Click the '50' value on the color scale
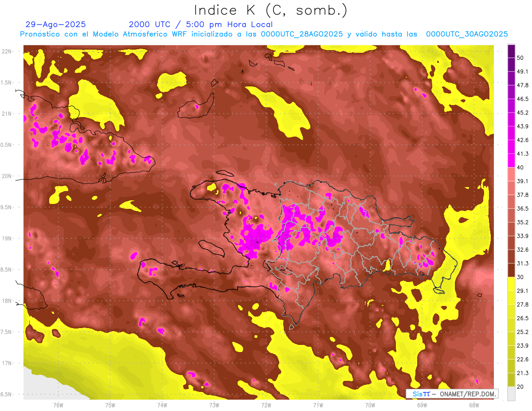The width and height of the screenshot is (532, 411). pos(521,58)
